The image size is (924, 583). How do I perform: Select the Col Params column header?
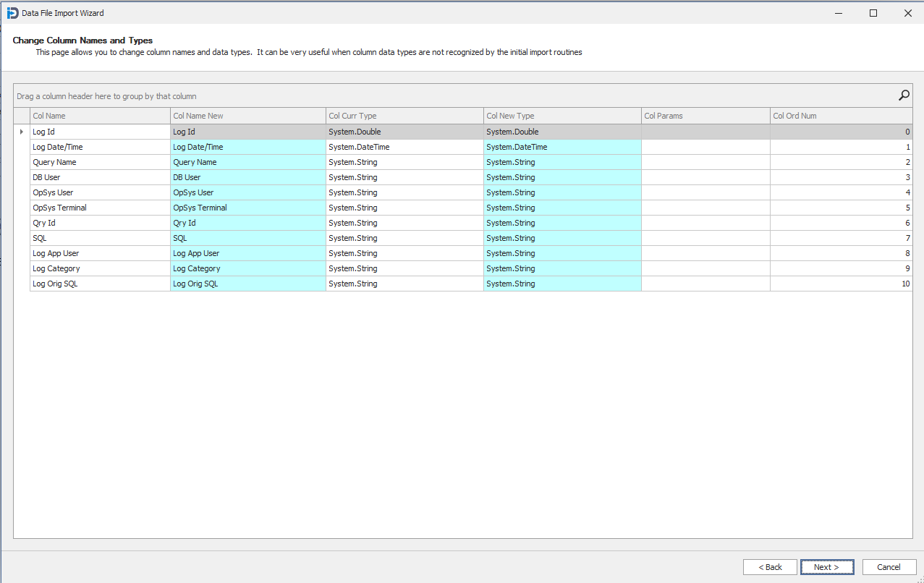point(705,116)
